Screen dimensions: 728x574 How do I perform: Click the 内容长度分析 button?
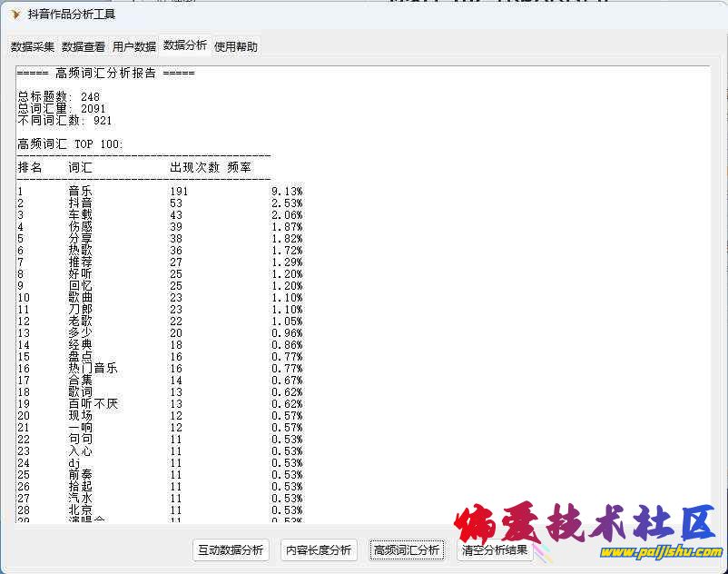(x=319, y=550)
